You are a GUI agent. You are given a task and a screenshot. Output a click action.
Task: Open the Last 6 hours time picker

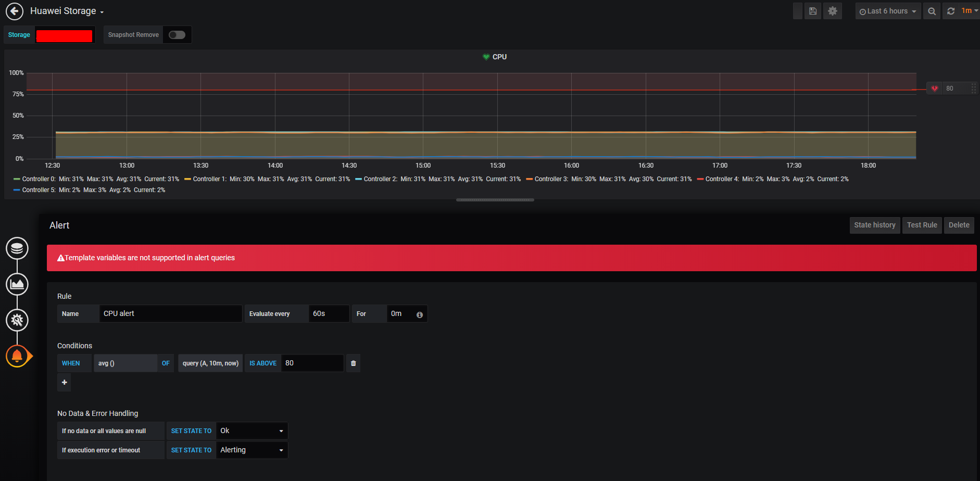tap(888, 11)
